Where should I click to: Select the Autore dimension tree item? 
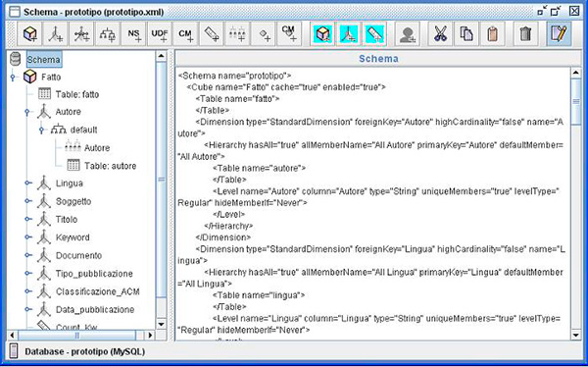point(68,112)
